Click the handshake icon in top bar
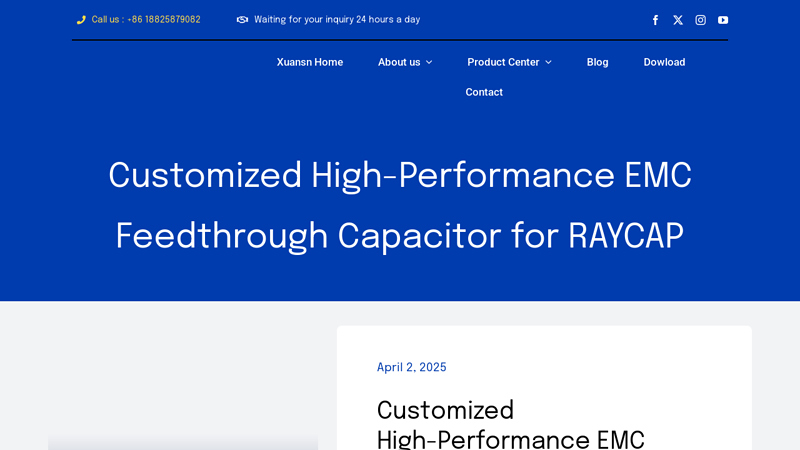 pyautogui.click(x=242, y=20)
